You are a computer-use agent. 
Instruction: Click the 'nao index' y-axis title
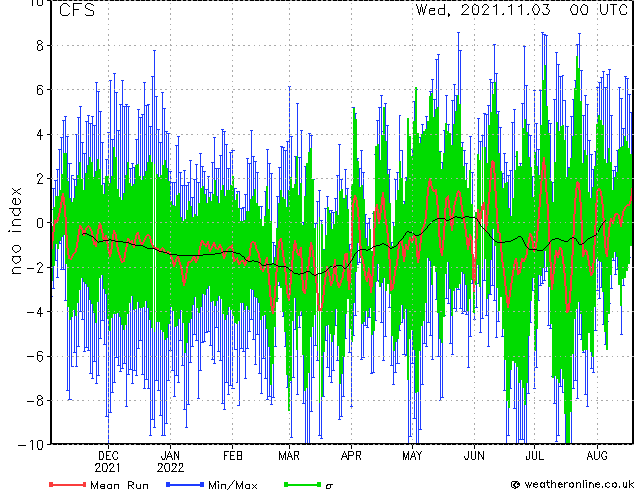point(15,231)
